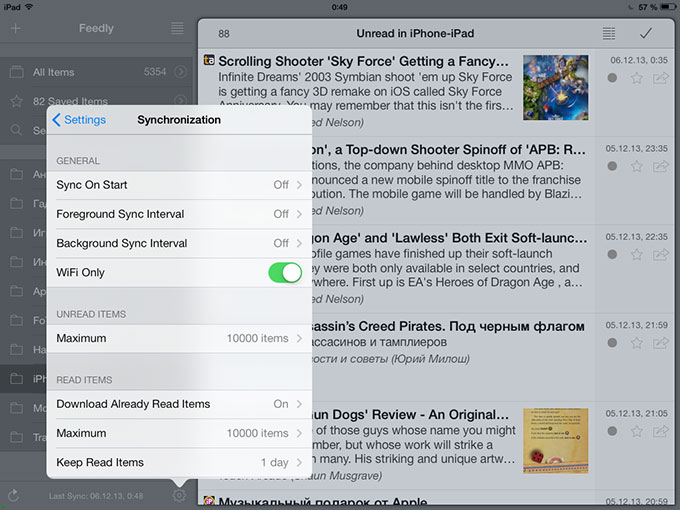Toggle unread dot on Sky Force article

coord(612,78)
